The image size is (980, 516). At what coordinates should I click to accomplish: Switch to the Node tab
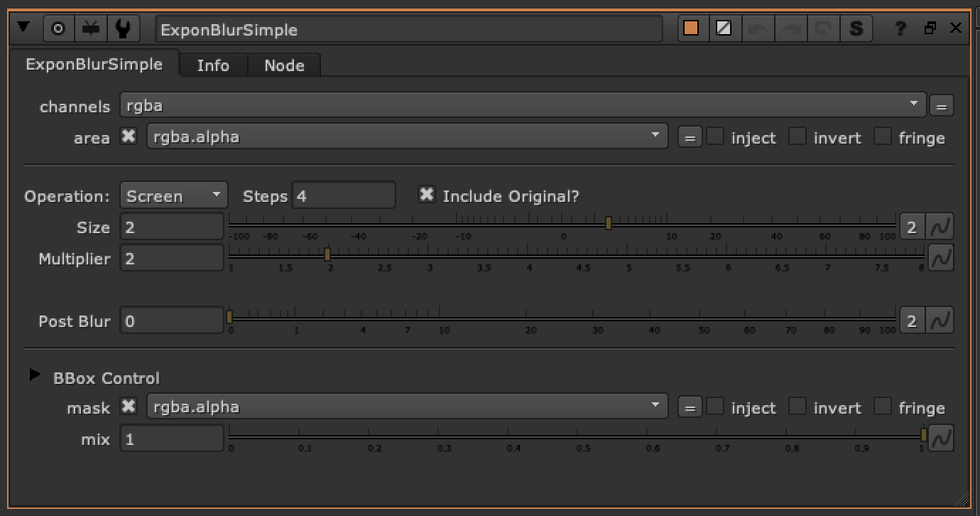click(x=284, y=65)
